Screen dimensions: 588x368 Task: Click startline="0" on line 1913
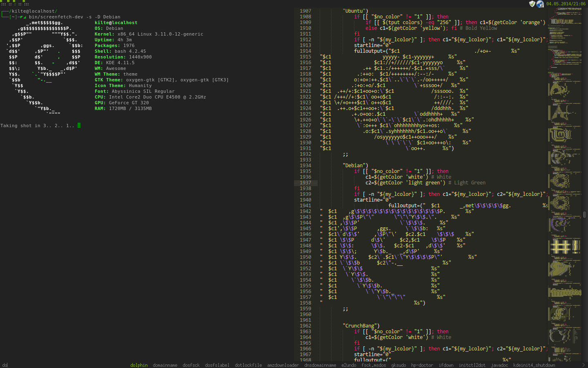372,45
